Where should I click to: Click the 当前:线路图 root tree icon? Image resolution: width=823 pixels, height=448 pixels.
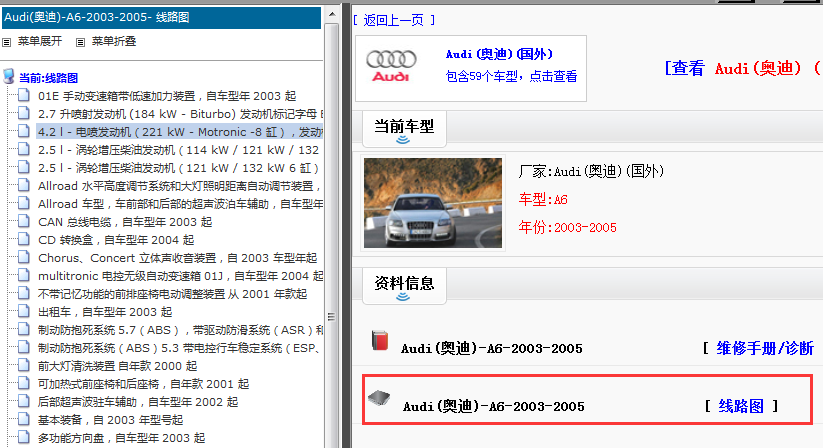coord(8,77)
